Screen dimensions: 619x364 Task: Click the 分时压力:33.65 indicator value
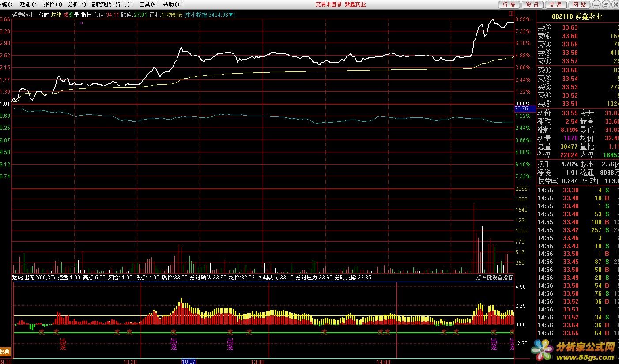(x=314, y=278)
